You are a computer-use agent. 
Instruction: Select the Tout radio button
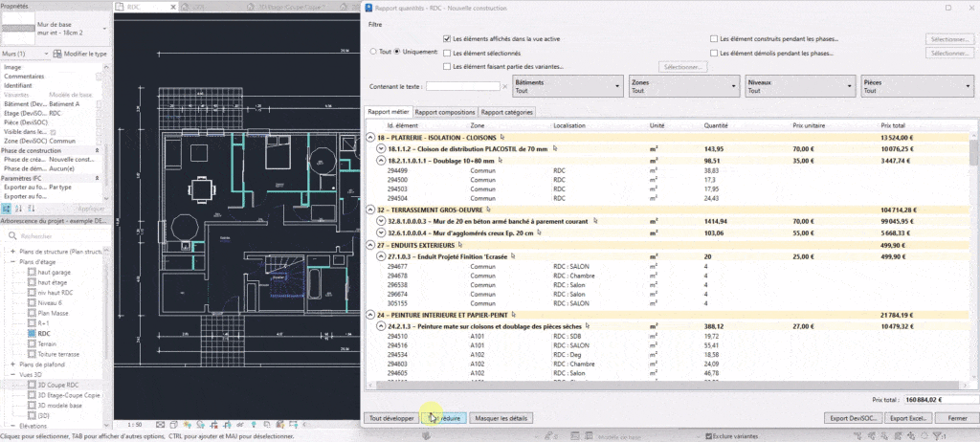tap(374, 52)
